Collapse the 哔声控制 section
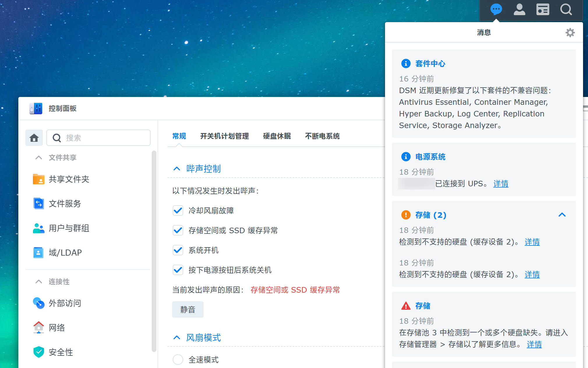 pyautogui.click(x=176, y=169)
